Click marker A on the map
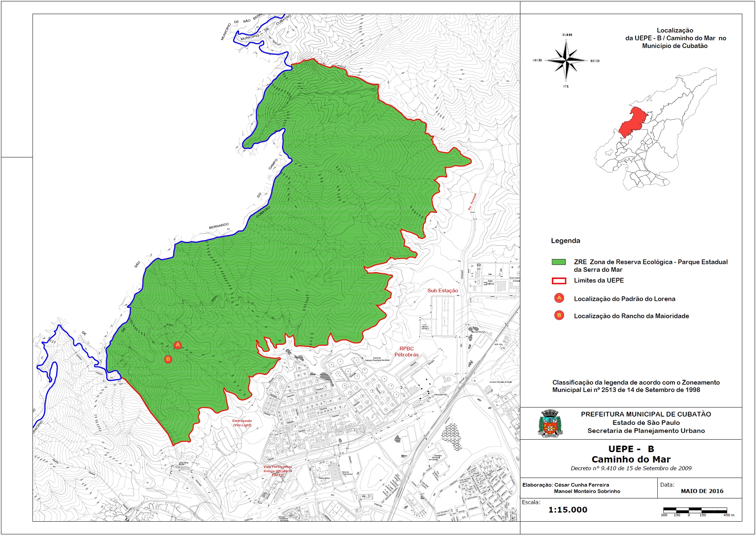This screenshot has height=536, width=756. point(178,345)
